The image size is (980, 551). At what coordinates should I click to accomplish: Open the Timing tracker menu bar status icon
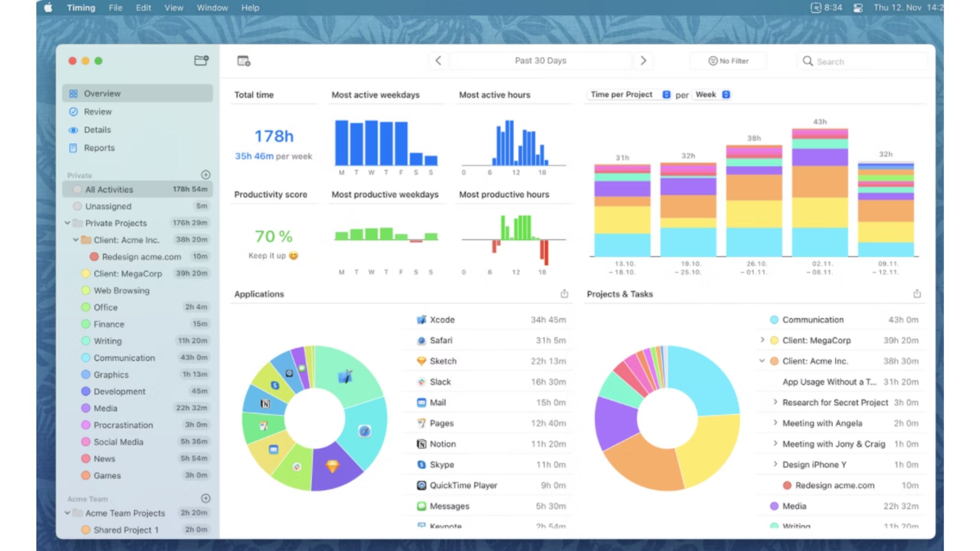(816, 8)
